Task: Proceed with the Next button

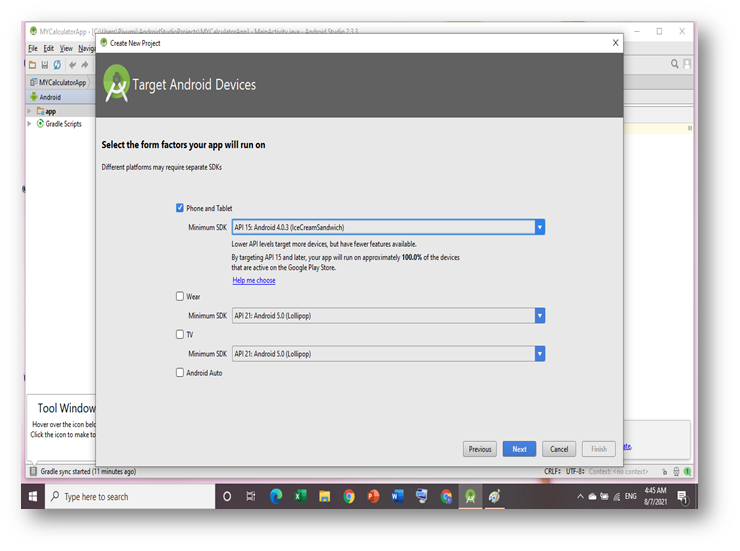Action: point(519,449)
